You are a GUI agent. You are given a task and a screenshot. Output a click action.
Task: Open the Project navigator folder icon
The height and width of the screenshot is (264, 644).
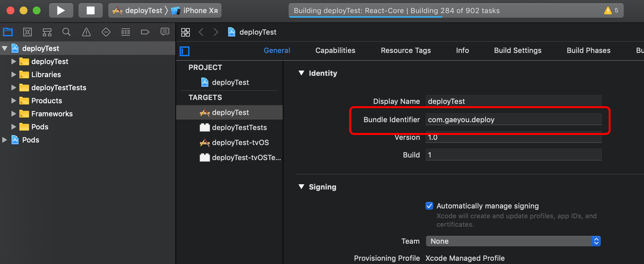pos(8,32)
